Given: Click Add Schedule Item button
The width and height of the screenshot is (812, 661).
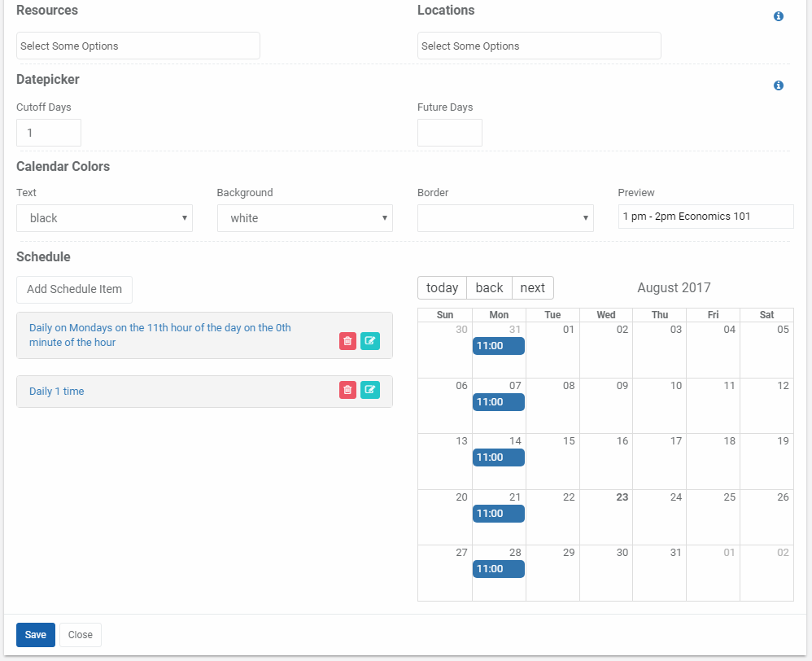Looking at the screenshot, I should (75, 290).
